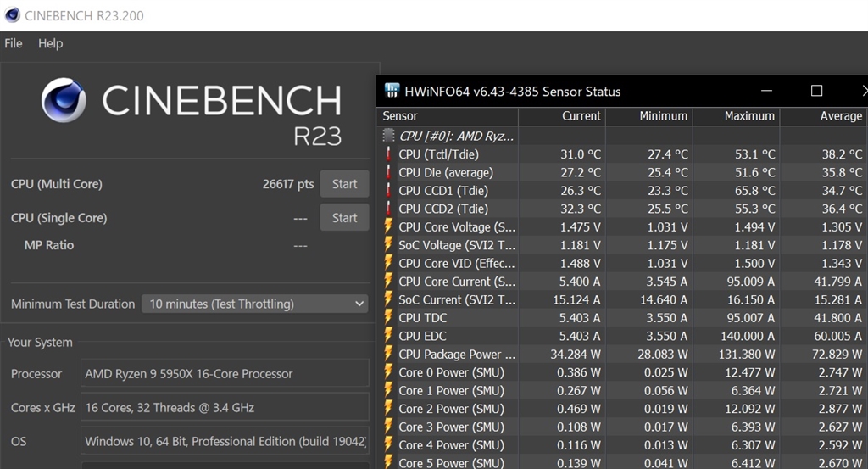Image resolution: width=868 pixels, height=469 pixels.
Task: Click the chip icon next to CPU [#0]
Action: tap(389, 136)
